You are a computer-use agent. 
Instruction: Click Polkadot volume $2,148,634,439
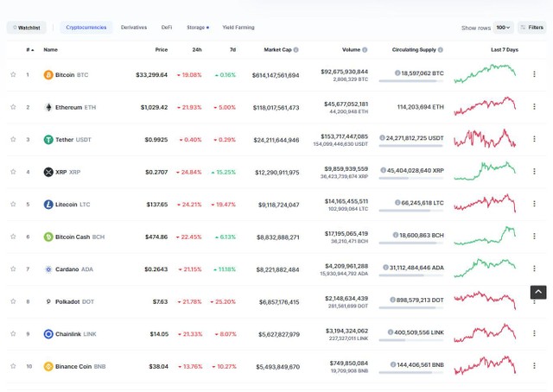pos(346,299)
